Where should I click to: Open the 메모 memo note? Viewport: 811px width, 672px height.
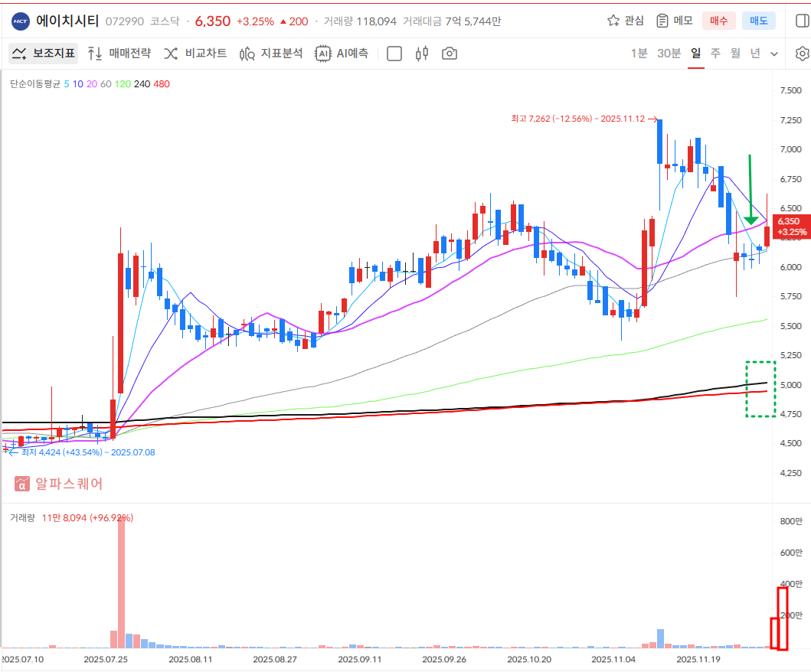(x=674, y=21)
